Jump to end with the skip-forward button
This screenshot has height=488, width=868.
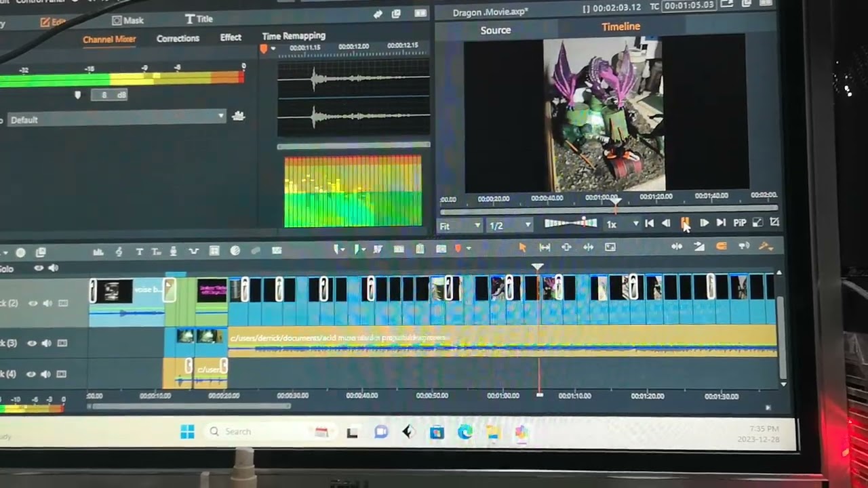pos(721,222)
